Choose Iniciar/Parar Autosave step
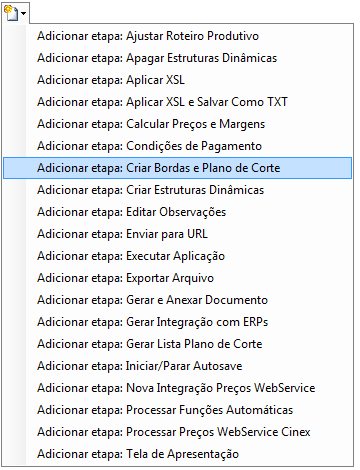Screen dimensions: 360x470 (x=177, y=366)
